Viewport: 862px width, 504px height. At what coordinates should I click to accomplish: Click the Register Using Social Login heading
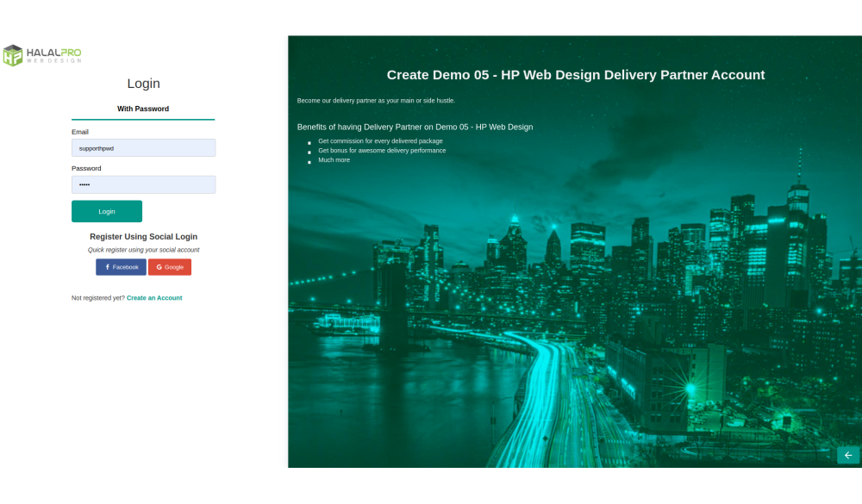pyautogui.click(x=143, y=236)
